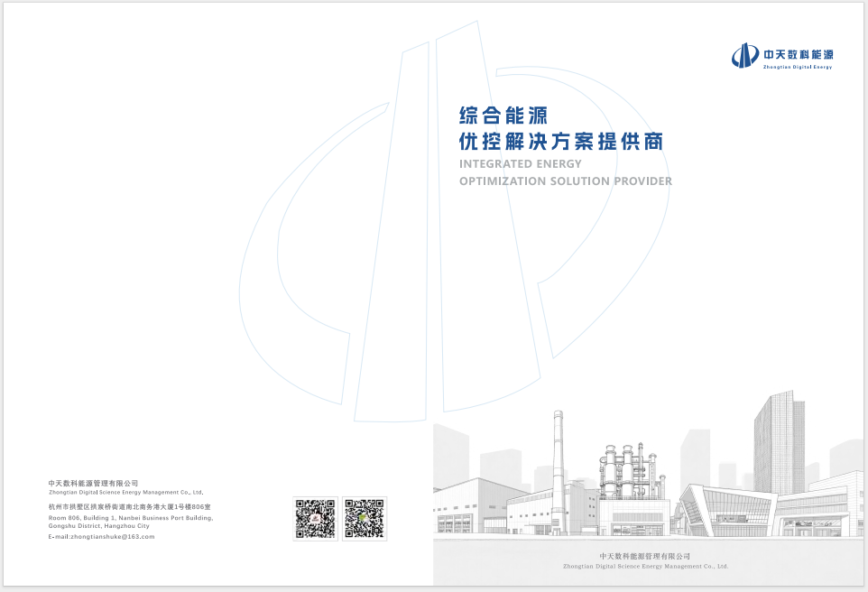Click the Chinese headline 综合能源
This screenshot has height=592, width=868.
(504, 116)
